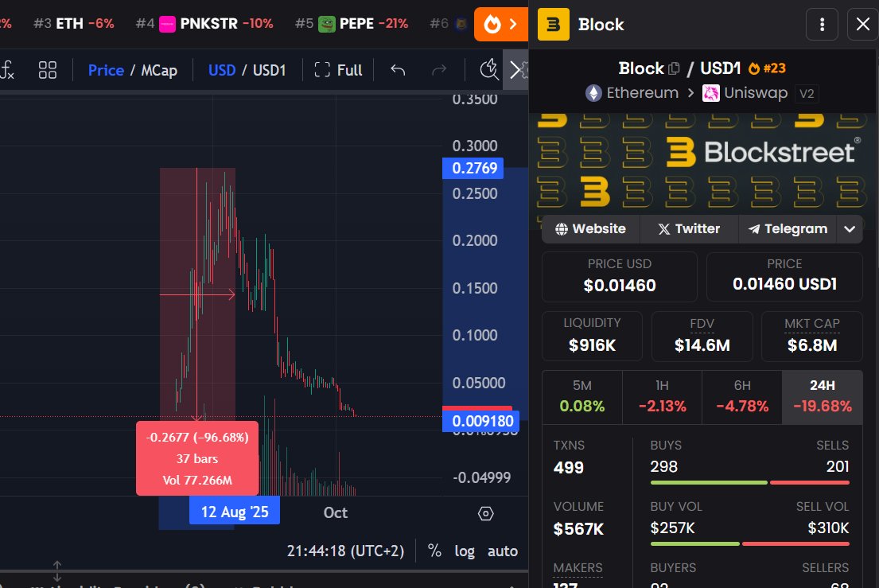Select the 5M timeframe tab
The image size is (879, 588).
[581, 396]
